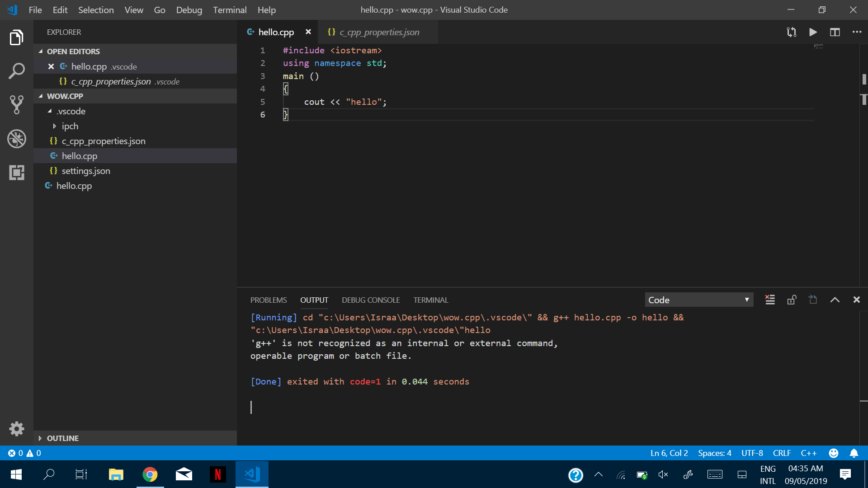The image size is (868, 488).
Task: Open the Code output channel dropdown
Action: point(699,300)
